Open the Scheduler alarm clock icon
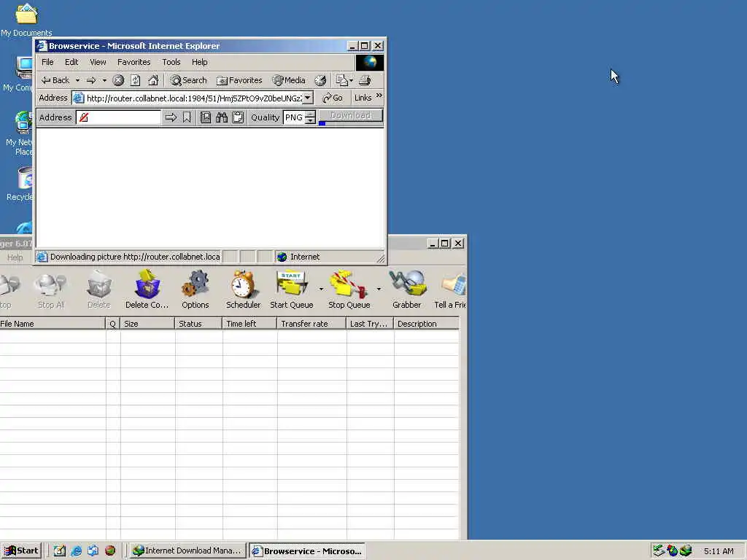The image size is (747, 560). 243,289
